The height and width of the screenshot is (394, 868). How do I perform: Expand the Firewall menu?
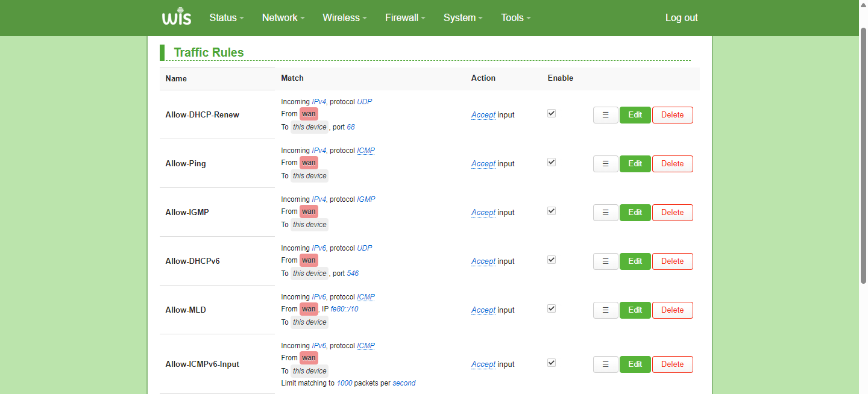(405, 18)
